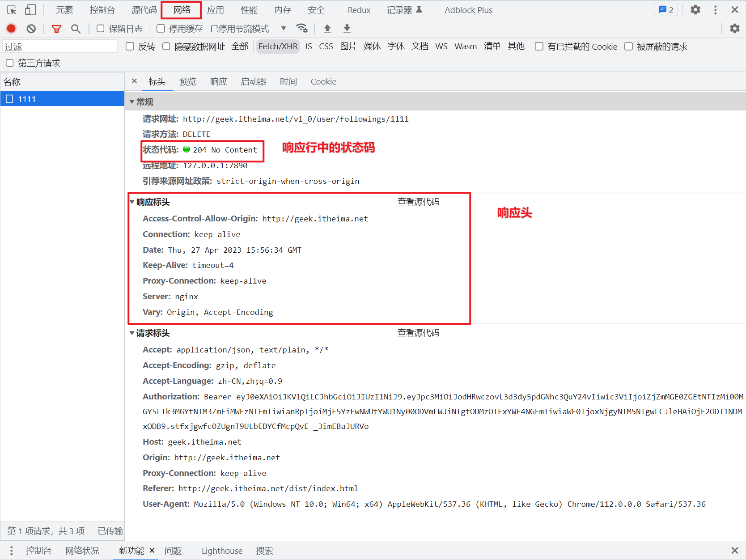Open the network search magnifier icon
This screenshot has width=746, height=560.
point(76,29)
